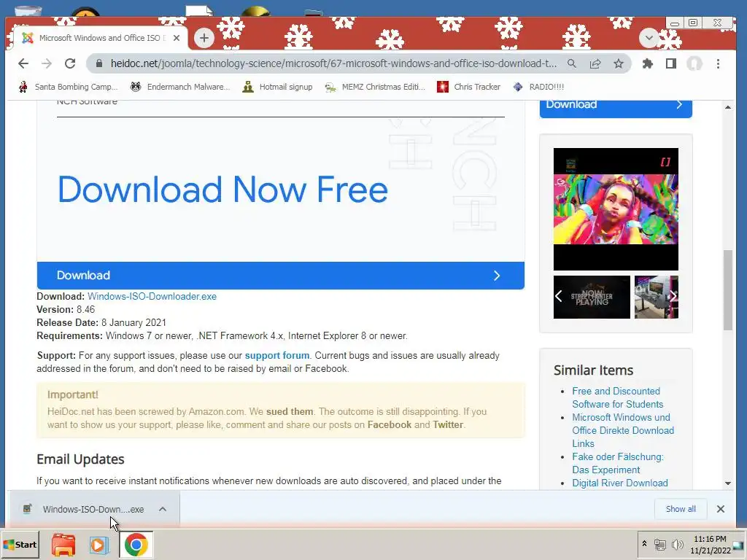747x560 pixels.
Task: Open Endermanch Malware bookmark
Action: pos(180,87)
